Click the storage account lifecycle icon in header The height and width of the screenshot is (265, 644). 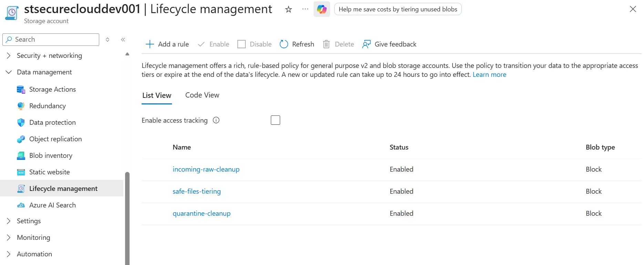[12, 13]
